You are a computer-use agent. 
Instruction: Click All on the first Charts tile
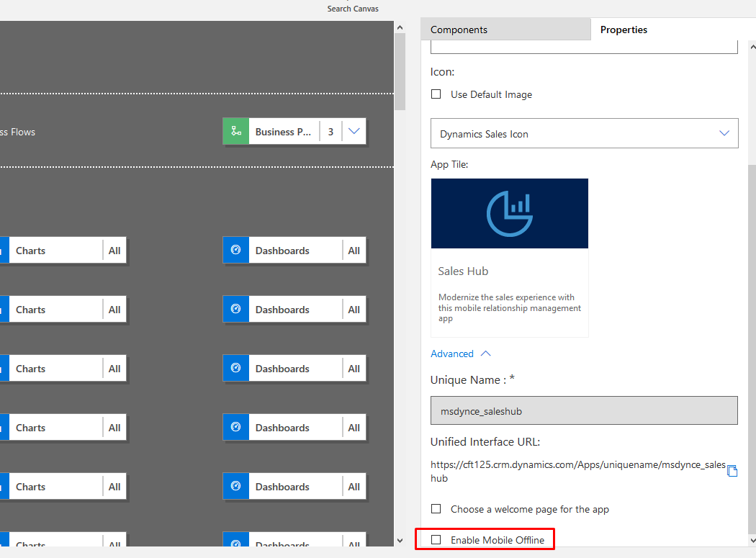coord(114,250)
